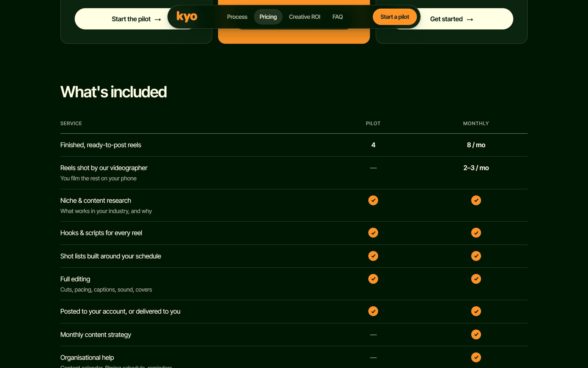The height and width of the screenshot is (368, 588).
Task: Click 'Hooks & scripts for every reel'
Action: point(101,233)
